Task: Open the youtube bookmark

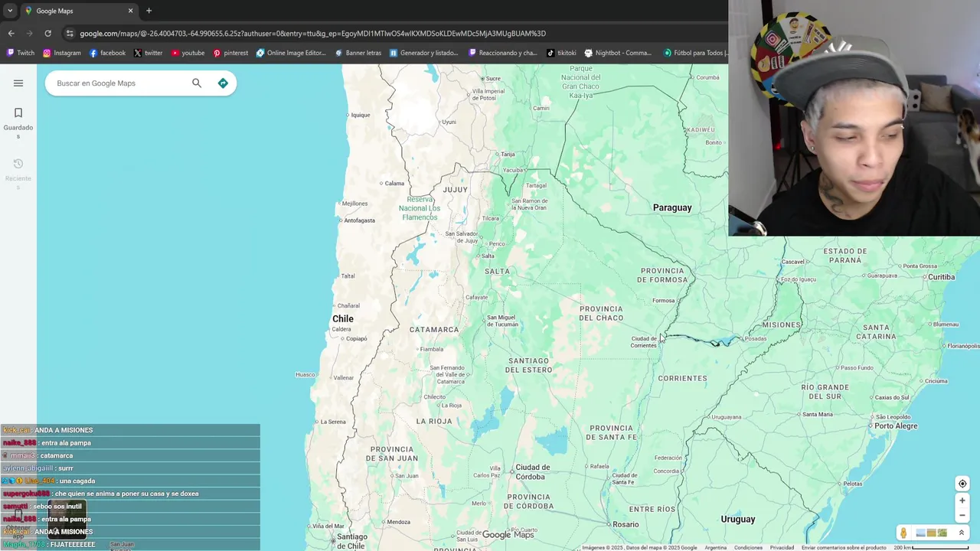Action: [188, 53]
